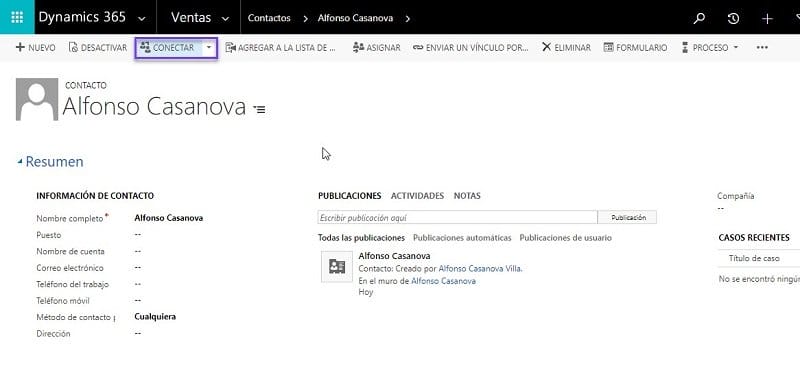Open Dynamics 365 dropdown chevron
Image resolution: width=800 pixels, height=366 pixels.
pyautogui.click(x=142, y=18)
